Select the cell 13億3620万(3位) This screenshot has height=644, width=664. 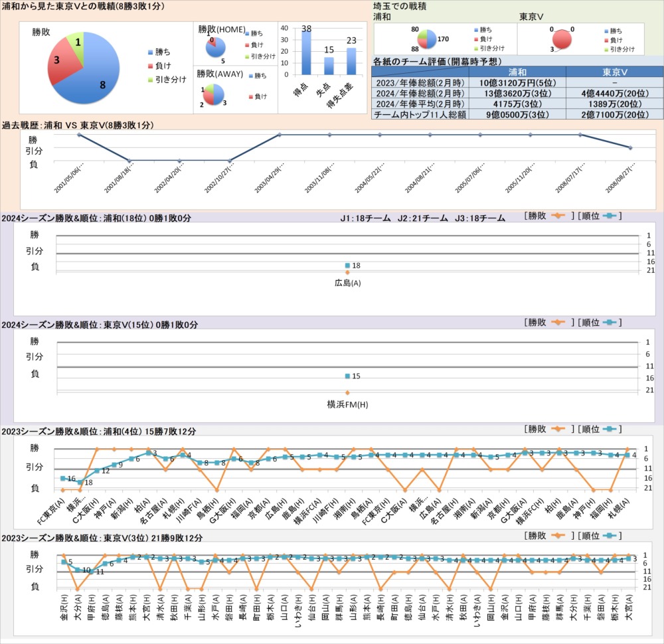[517, 93]
